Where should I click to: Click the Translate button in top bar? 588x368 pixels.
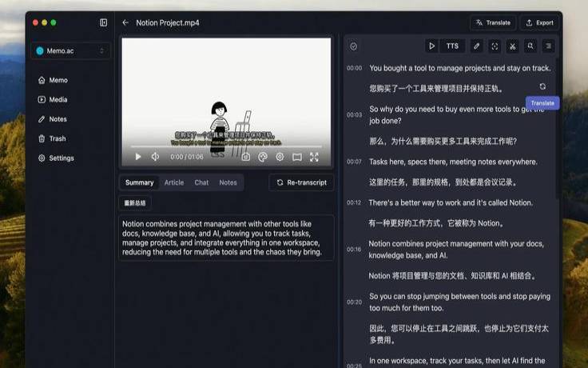(493, 23)
